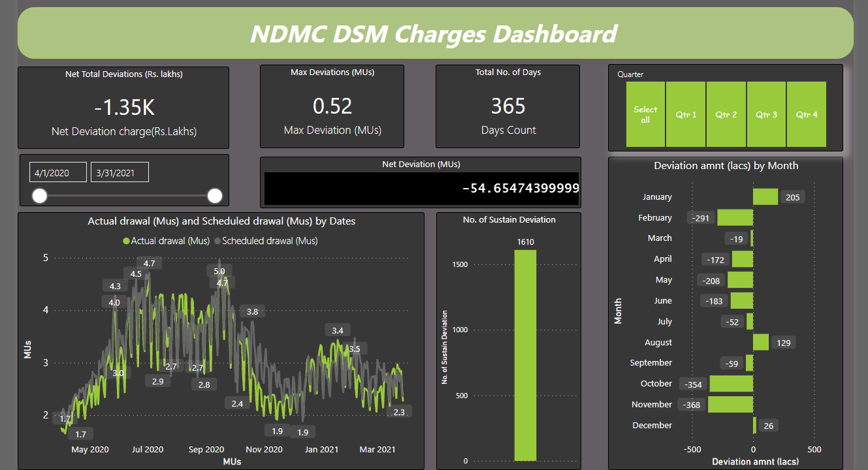The image size is (868, 470).
Task: Click the -368 data label for November
Action: (692, 405)
